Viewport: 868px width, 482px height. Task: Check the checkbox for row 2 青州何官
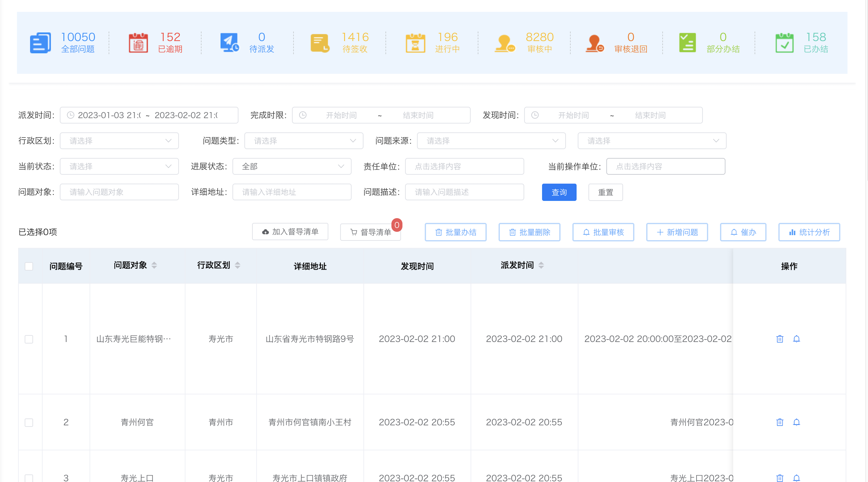point(29,422)
